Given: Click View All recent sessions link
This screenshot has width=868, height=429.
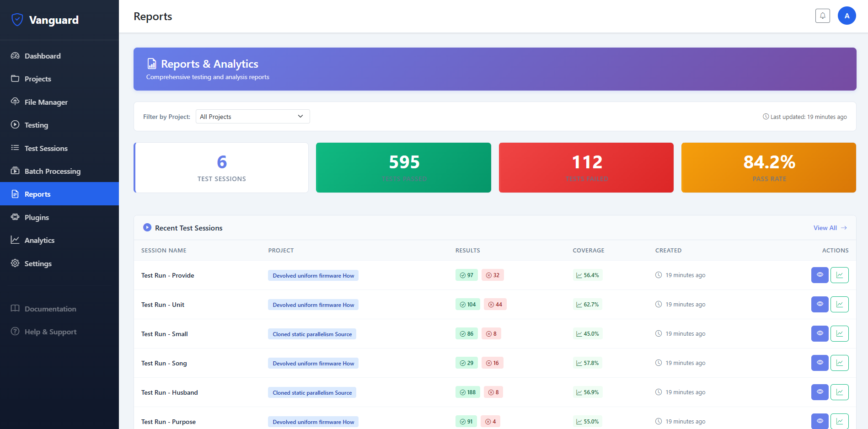Looking at the screenshot, I should point(830,228).
